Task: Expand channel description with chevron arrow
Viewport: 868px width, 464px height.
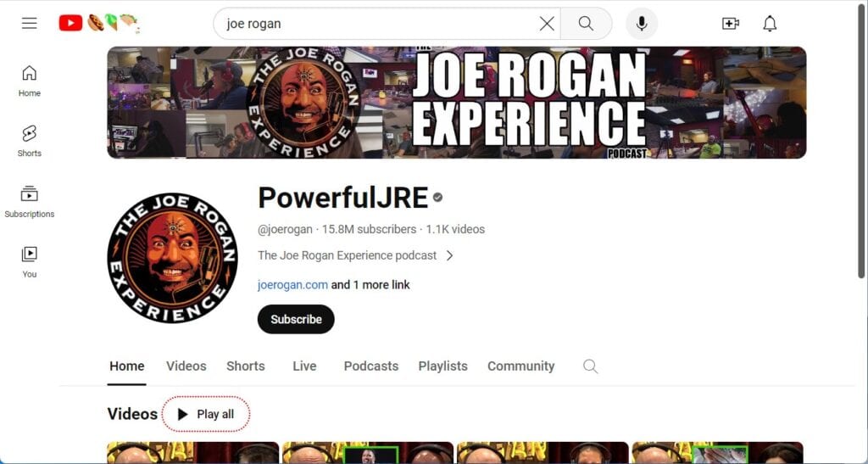Action: 449,255
